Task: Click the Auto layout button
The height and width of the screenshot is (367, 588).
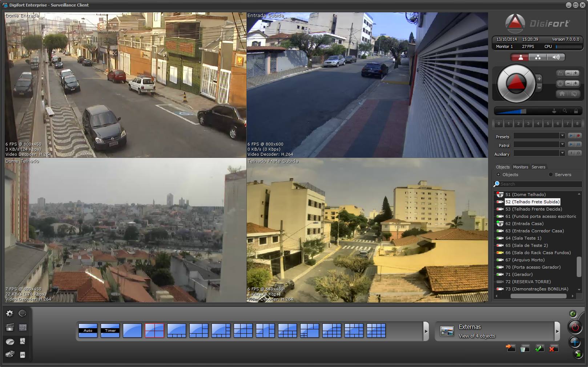Action: [x=88, y=330]
